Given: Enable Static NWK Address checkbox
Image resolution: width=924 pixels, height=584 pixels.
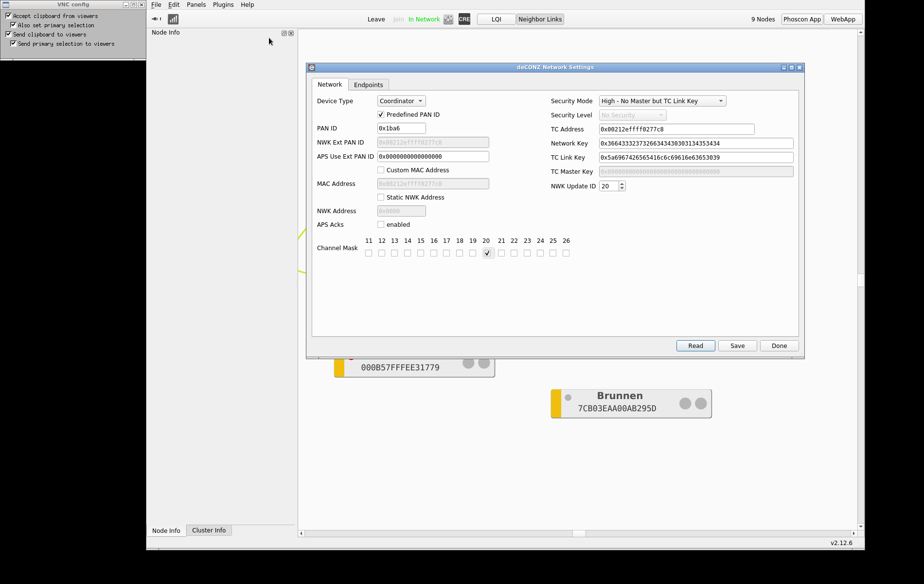Looking at the screenshot, I should pyautogui.click(x=381, y=198).
